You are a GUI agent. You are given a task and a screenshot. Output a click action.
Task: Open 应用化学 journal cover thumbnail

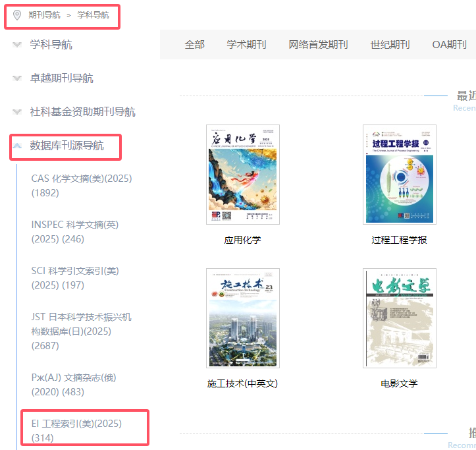point(243,175)
